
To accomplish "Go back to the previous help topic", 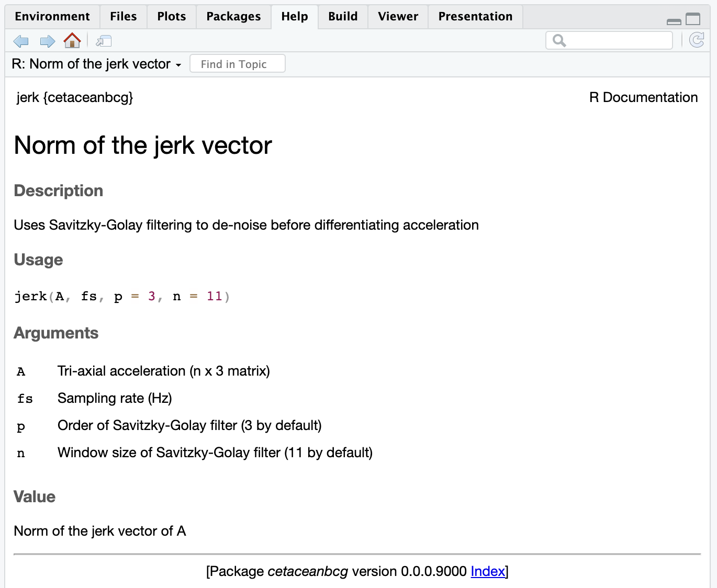I will coord(21,41).
